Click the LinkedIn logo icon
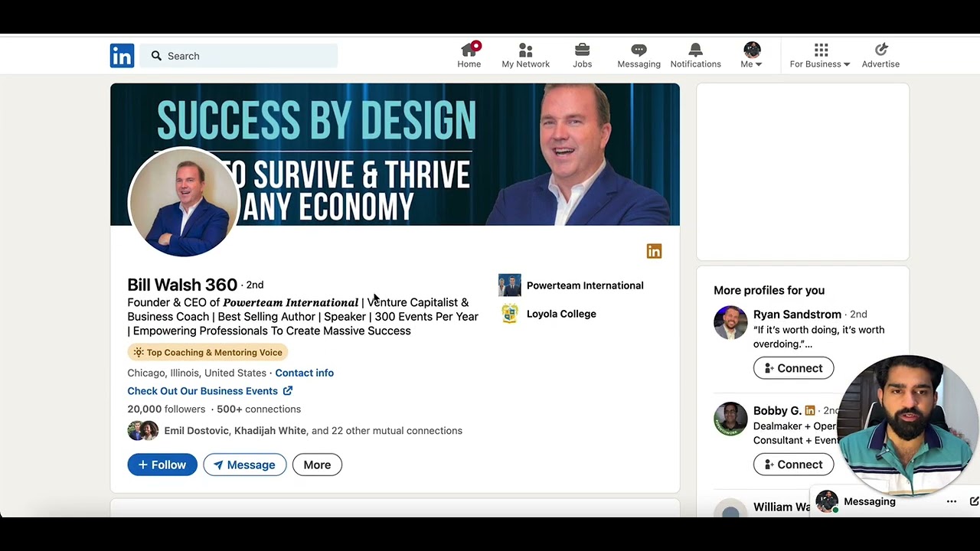This screenshot has width=980, height=551. click(x=122, y=56)
